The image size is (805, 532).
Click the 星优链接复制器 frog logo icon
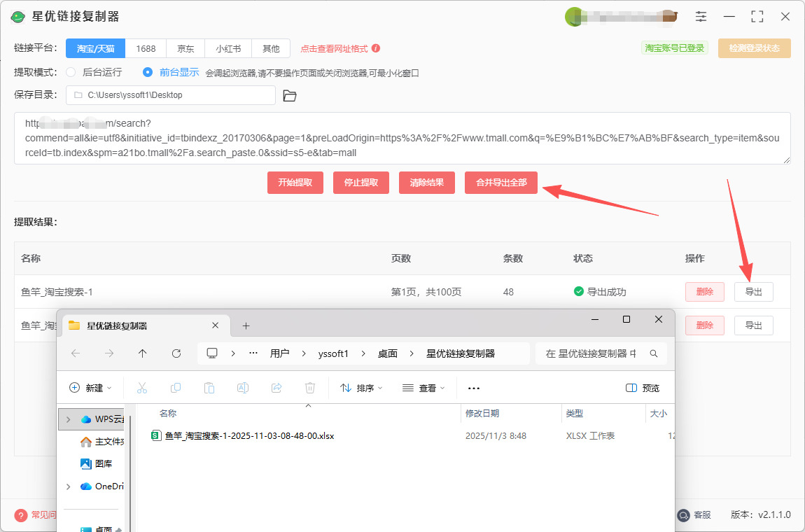18,16
